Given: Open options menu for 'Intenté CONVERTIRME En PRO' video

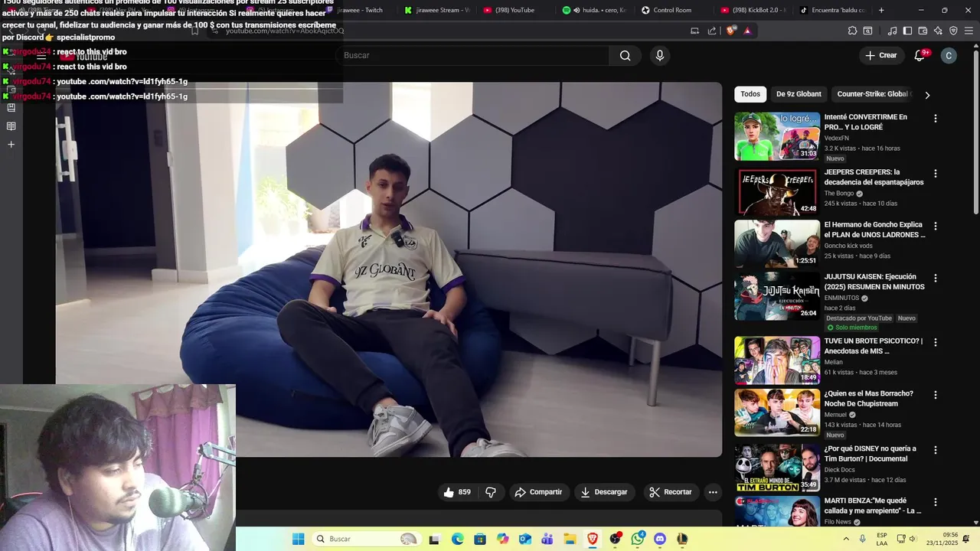Looking at the screenshot, I should coord(935,119).
